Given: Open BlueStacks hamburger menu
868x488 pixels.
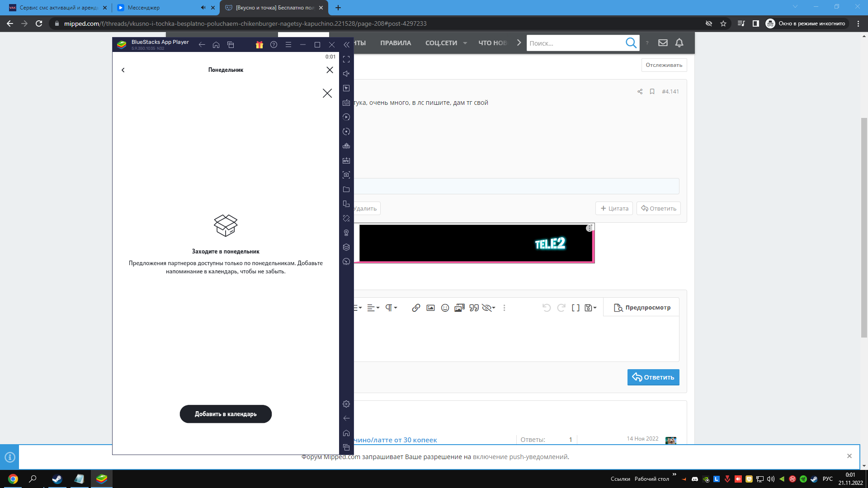Looking at the screenshot, I should [x=288, y=45].
